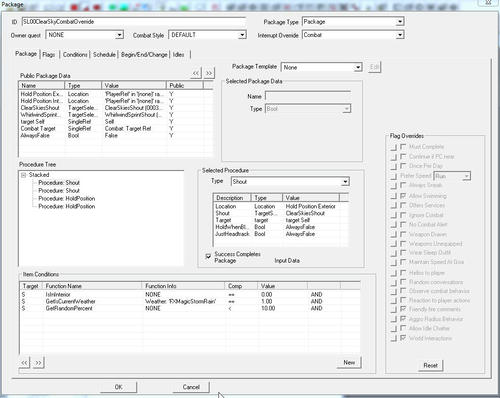Click the Reset button under Flag Overrides

point(430,365)
